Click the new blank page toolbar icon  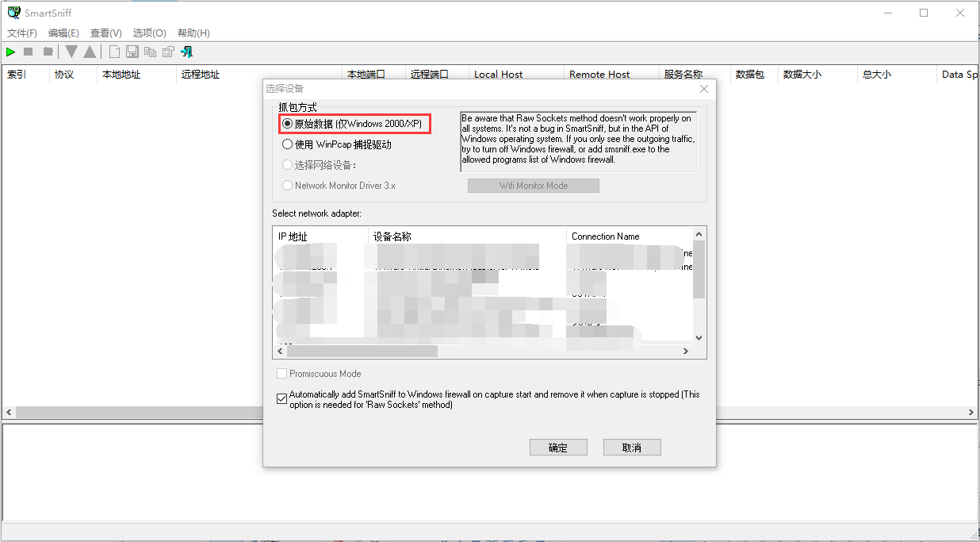[115, 52]
